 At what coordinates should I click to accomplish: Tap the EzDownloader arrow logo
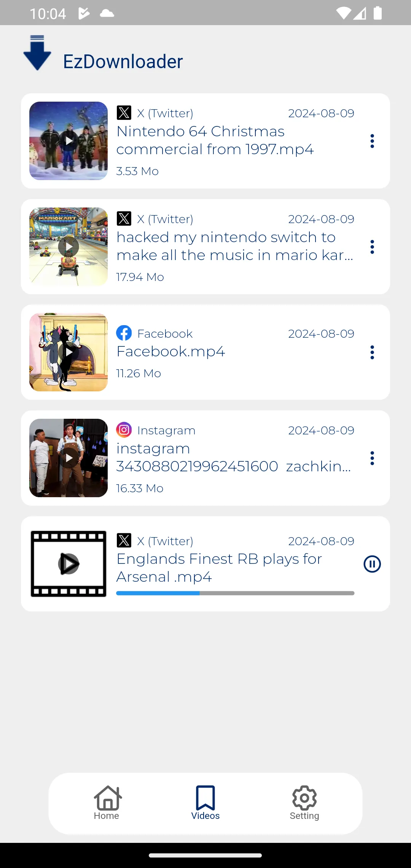click(37, 53)
